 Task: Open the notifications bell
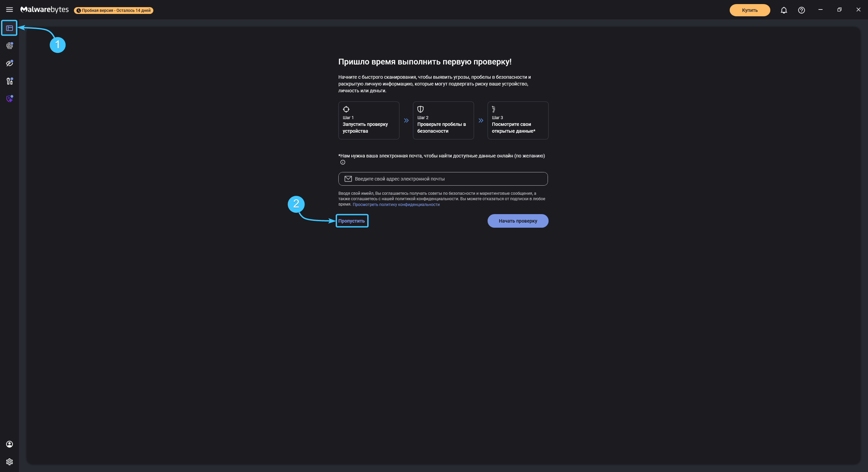pos(784,10)
